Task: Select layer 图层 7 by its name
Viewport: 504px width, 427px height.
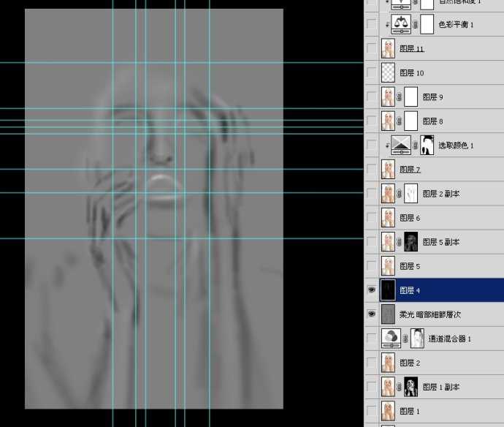Action: [x=410, y=170]
